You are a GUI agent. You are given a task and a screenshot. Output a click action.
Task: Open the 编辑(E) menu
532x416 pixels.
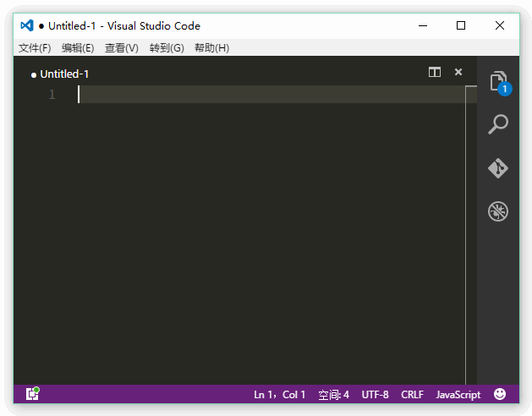[x=78, y=48]
